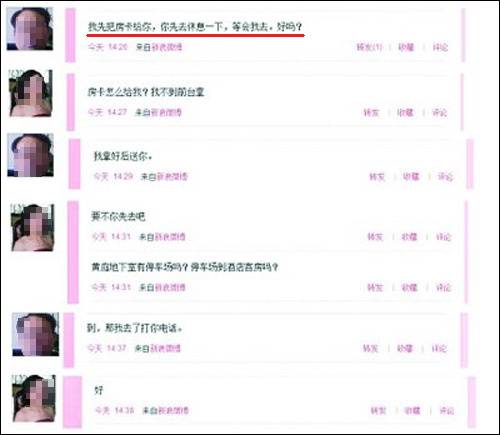Click 转发 on the 14:27 post

371,113
